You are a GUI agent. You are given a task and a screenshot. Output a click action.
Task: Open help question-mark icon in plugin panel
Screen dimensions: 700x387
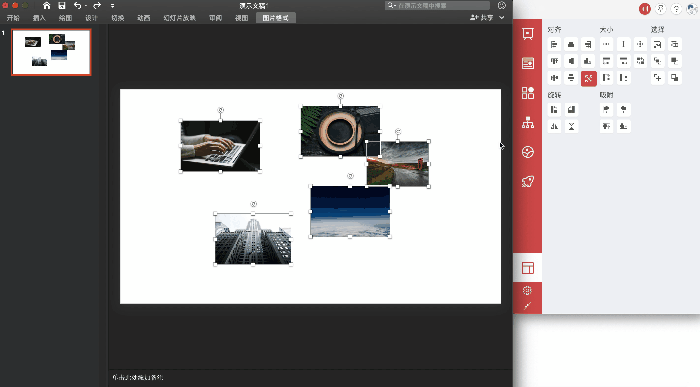(x=676, y=8)
